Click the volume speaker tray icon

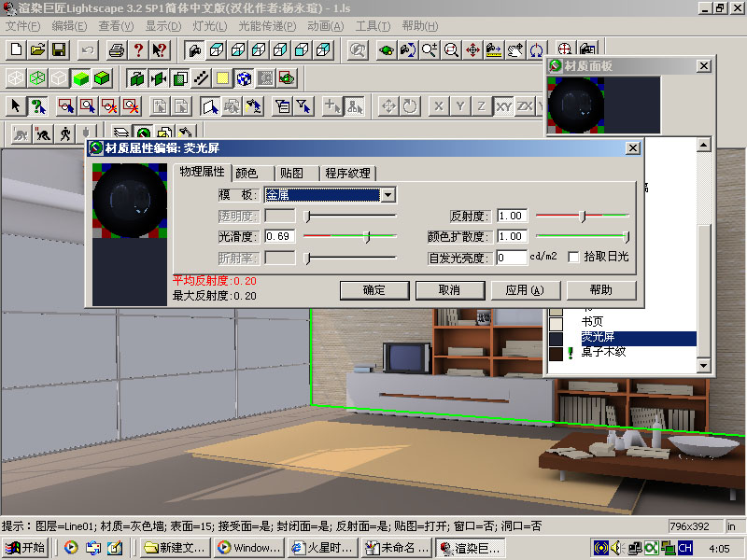click(617, 548)
